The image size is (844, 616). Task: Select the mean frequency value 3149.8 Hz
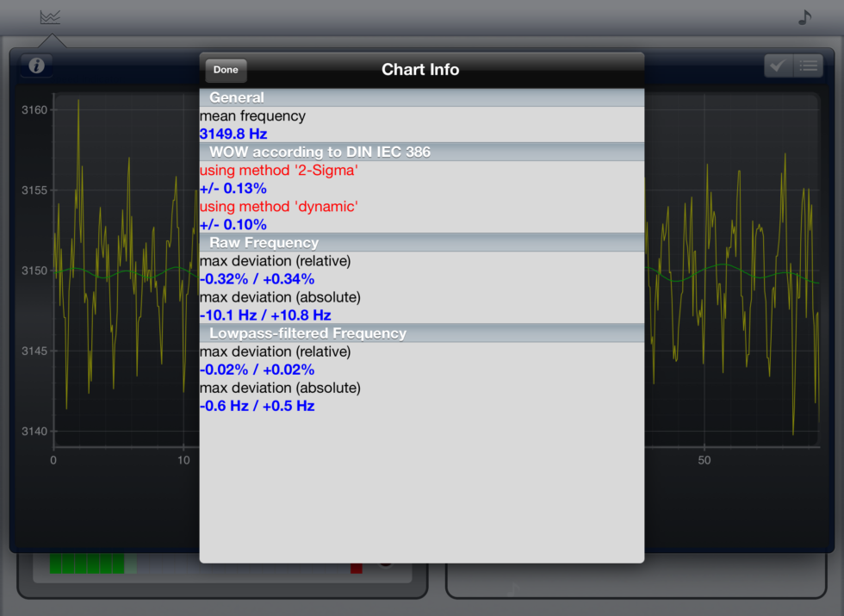233,134
